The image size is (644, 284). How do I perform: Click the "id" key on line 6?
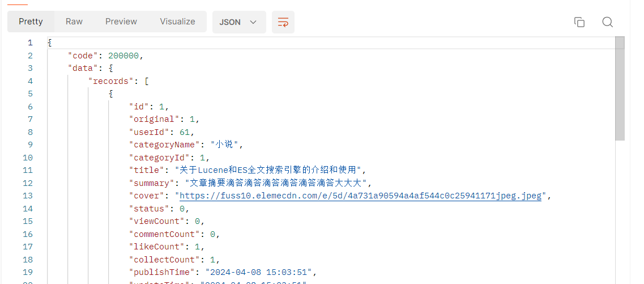(139, 107)
